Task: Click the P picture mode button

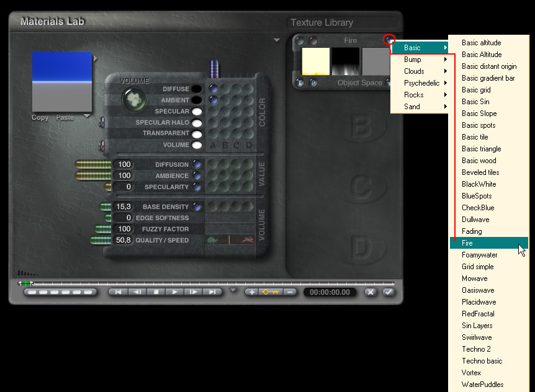Action: coord(313,83)
